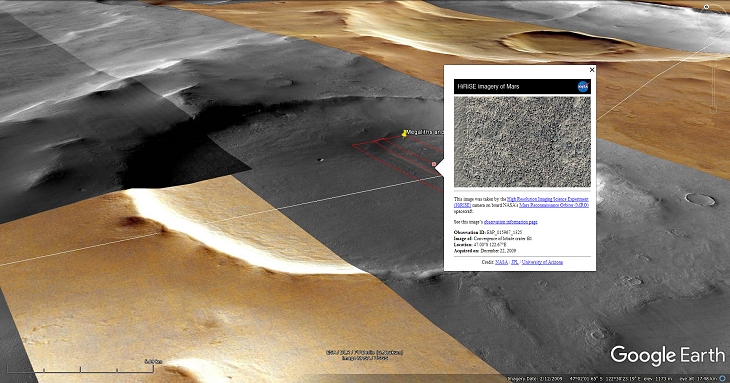Click the yellow pushpin placemark on map
Screen dimensions: 730x383
click(x=405, y=134)
